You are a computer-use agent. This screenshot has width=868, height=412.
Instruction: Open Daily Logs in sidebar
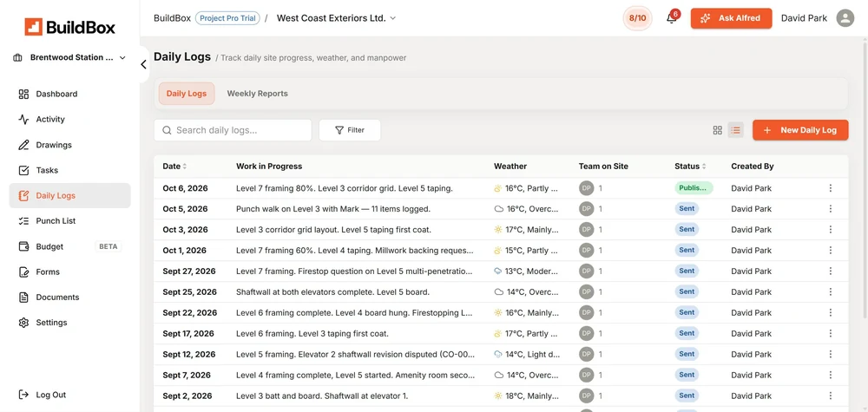(69, 195)
